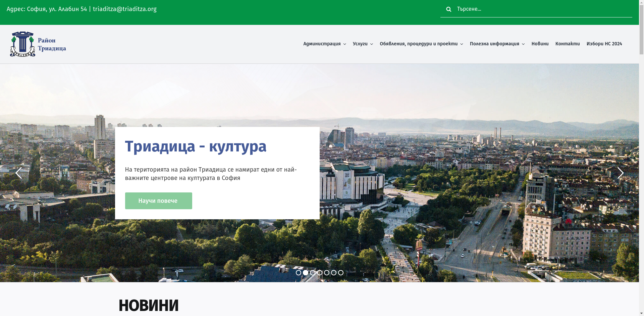Image resolution: width=644 pixels, height=316 pixels.
Task: Click the left slider arrow
Action: [x=18, y=173]
